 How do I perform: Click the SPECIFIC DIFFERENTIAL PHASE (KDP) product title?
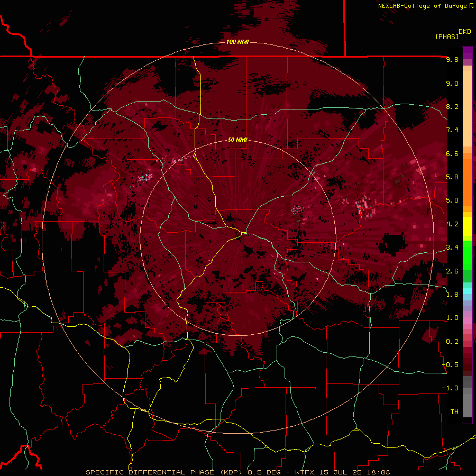(165, 472)
